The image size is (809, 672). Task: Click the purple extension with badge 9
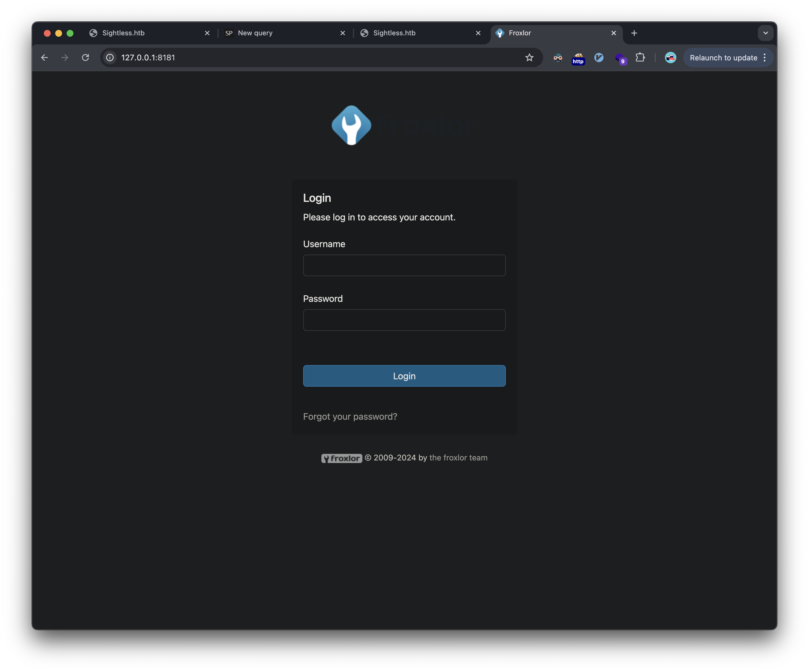(620, 59)
